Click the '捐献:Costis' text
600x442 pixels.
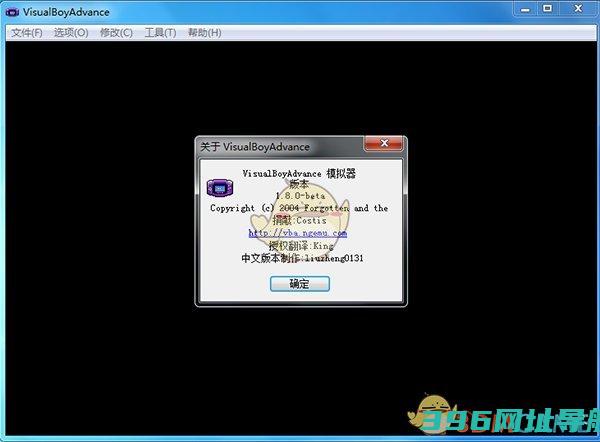pyautogui.click(x=300, y=220)
